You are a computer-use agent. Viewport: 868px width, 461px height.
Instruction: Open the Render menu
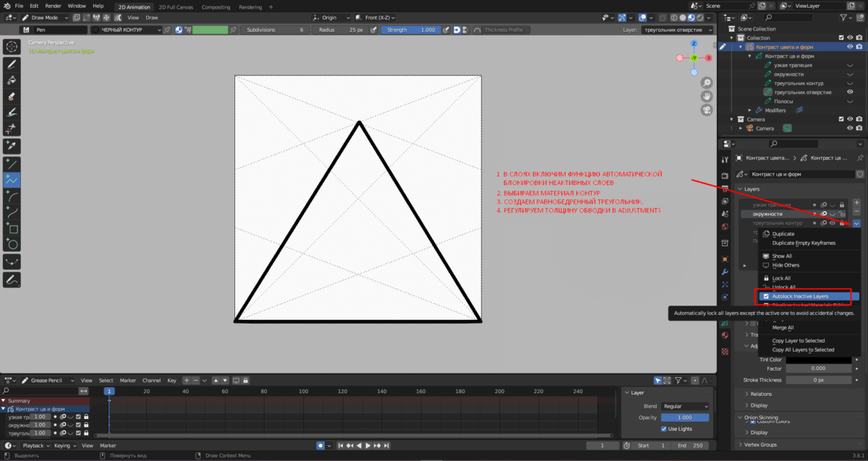pyautogui.click(x=53, y=6)
